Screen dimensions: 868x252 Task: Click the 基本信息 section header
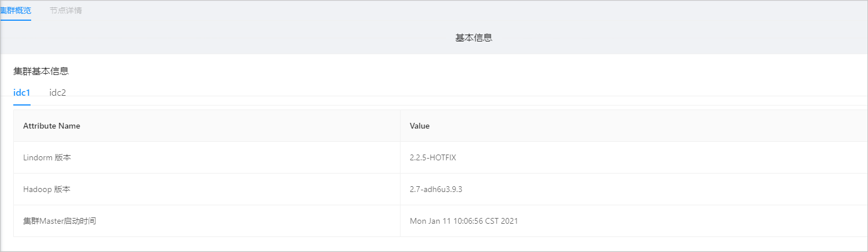[474, 38]
